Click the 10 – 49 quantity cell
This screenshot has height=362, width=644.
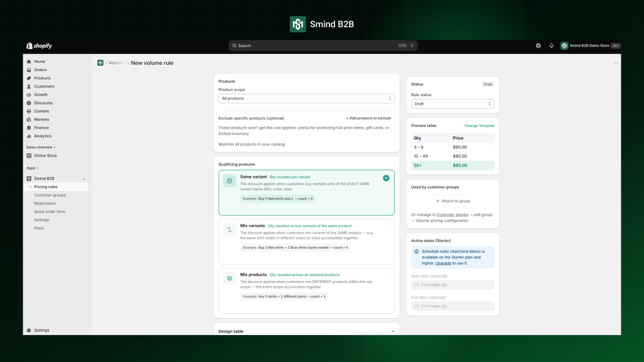click(421, 156)
